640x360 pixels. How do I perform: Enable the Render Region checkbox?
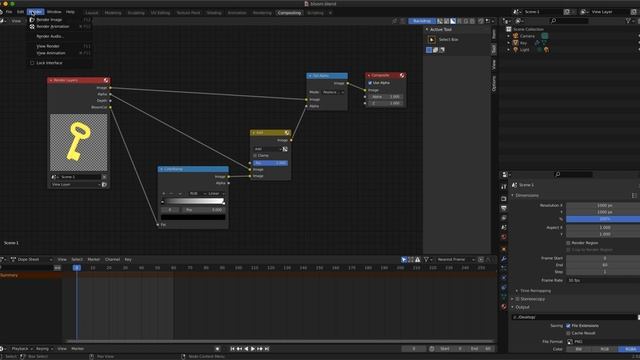[x=568, y=243]
